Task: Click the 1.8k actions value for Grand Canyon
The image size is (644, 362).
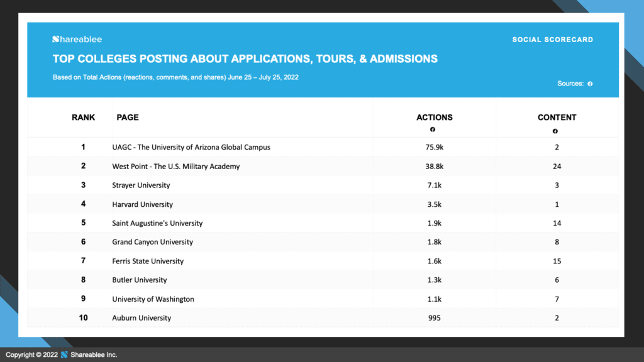Action: tap(435, 242)
